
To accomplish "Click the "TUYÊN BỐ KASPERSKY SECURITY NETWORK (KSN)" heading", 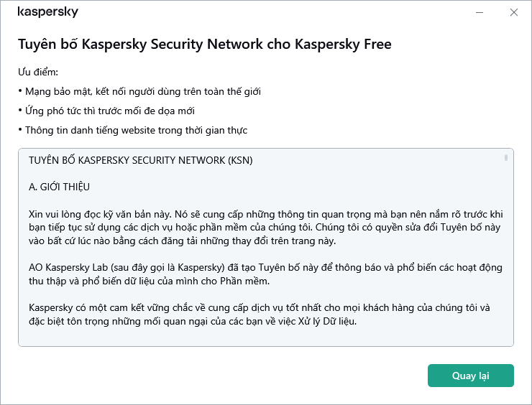I will point(140,159).
